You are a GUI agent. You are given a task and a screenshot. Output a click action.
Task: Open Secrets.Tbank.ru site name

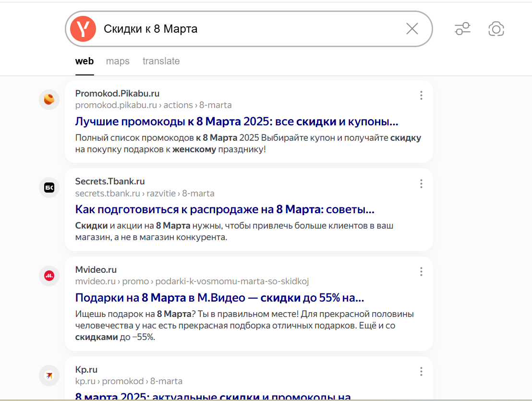110,182
